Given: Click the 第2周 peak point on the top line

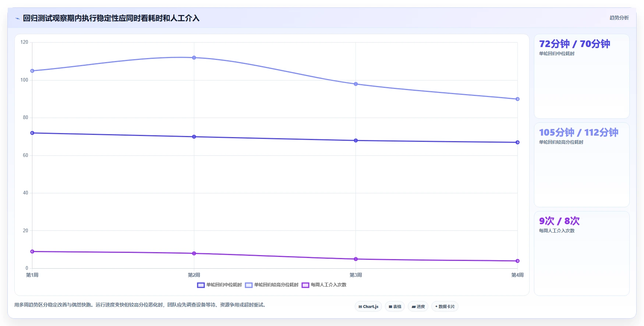Looking at the screenshot, I should click(x=194, y=58).
